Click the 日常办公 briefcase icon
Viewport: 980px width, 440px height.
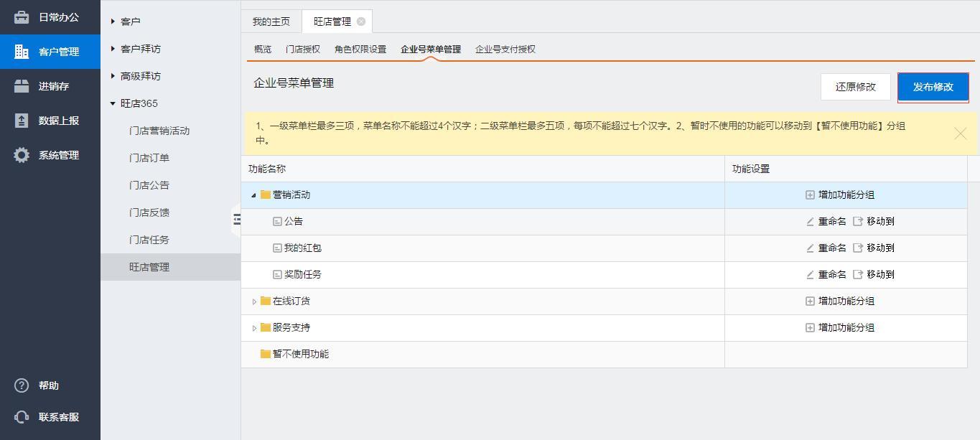22,17
